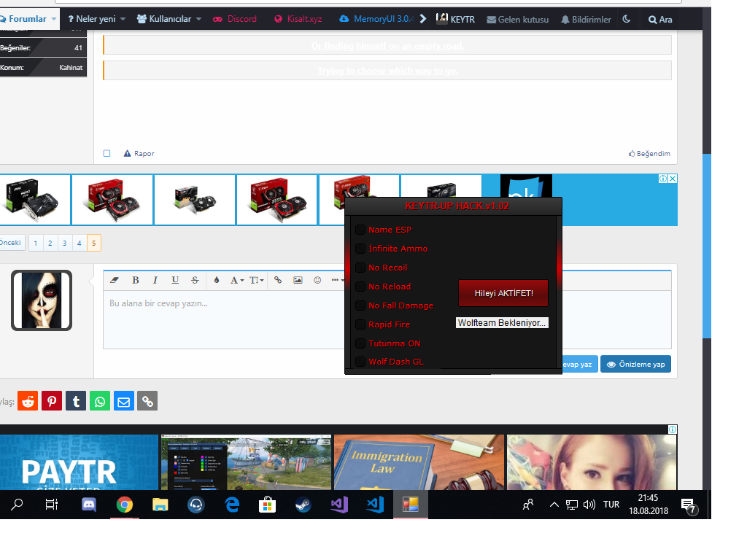Image resolution: width=747 pixels, height=560 pixels.
Task: Enable the Wolf Dash GL checkbox
Action: click(x=360, y=362)
